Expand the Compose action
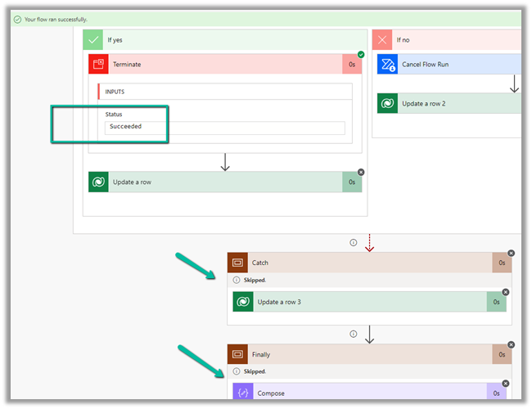The image size is (532, 409). pos(369,392)
